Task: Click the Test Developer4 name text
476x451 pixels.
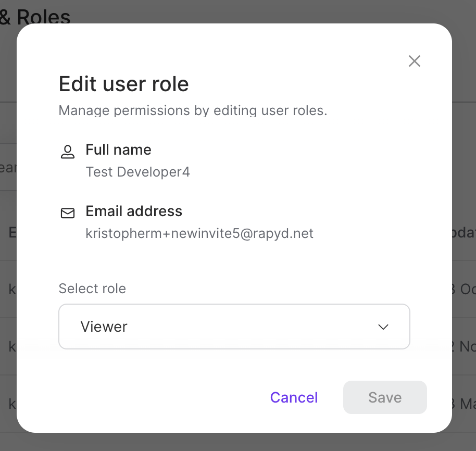Action: (137, 172)
